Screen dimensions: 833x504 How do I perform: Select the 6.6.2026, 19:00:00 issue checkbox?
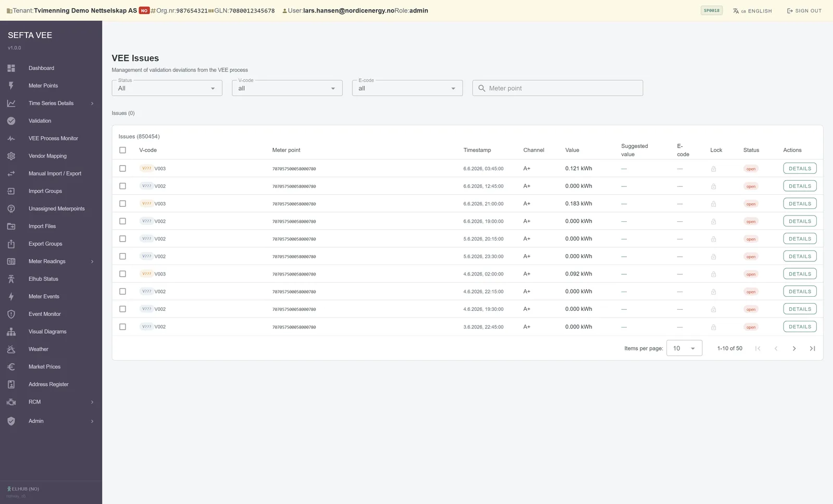pos(123,221)
